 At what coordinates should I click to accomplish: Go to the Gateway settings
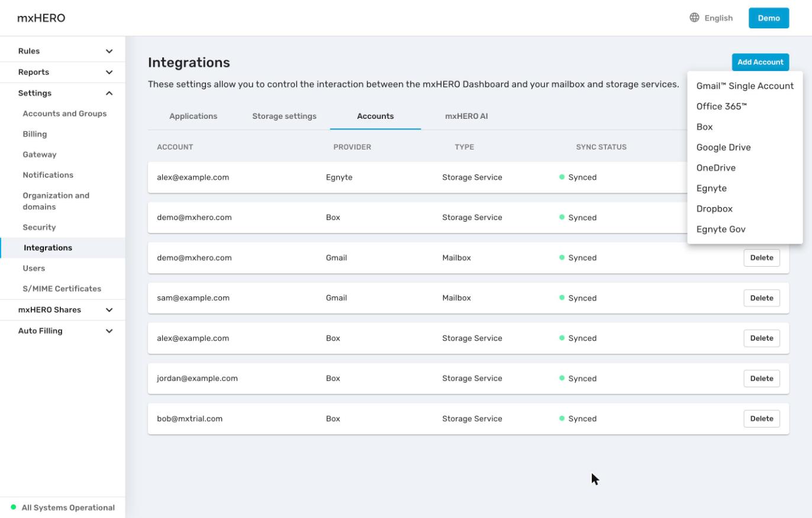click(40, 154)
